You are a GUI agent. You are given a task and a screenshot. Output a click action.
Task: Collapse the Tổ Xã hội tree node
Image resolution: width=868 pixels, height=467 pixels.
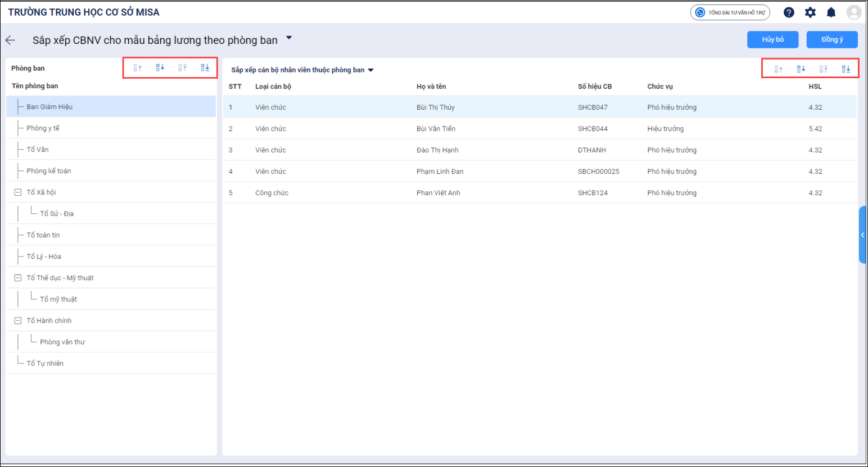pos(17,192)
